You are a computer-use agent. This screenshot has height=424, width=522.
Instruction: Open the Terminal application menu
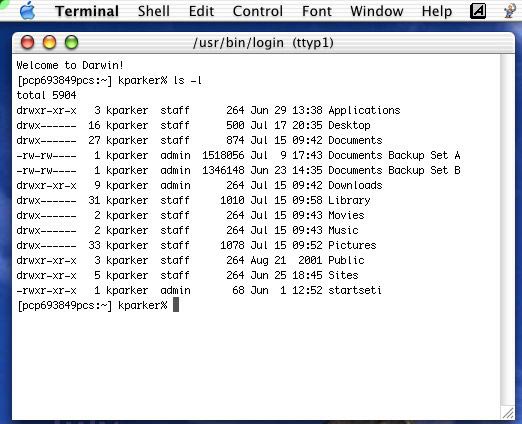87,11
